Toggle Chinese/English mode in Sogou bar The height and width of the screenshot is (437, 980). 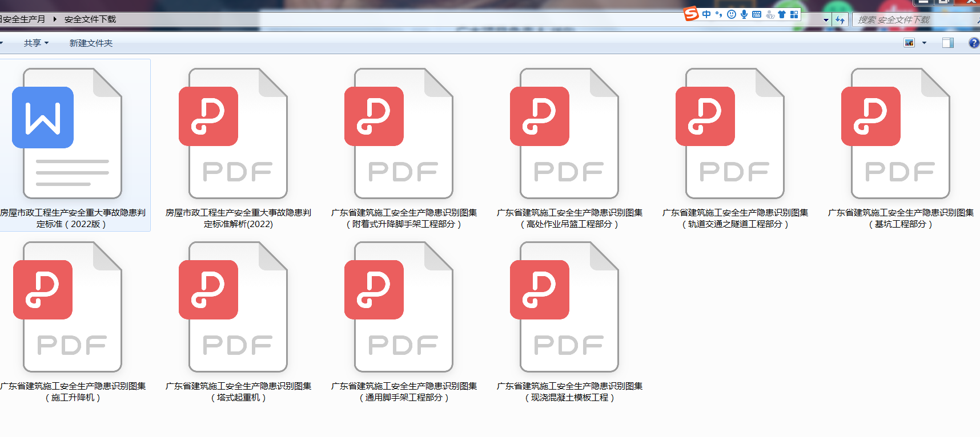(706, 14)
